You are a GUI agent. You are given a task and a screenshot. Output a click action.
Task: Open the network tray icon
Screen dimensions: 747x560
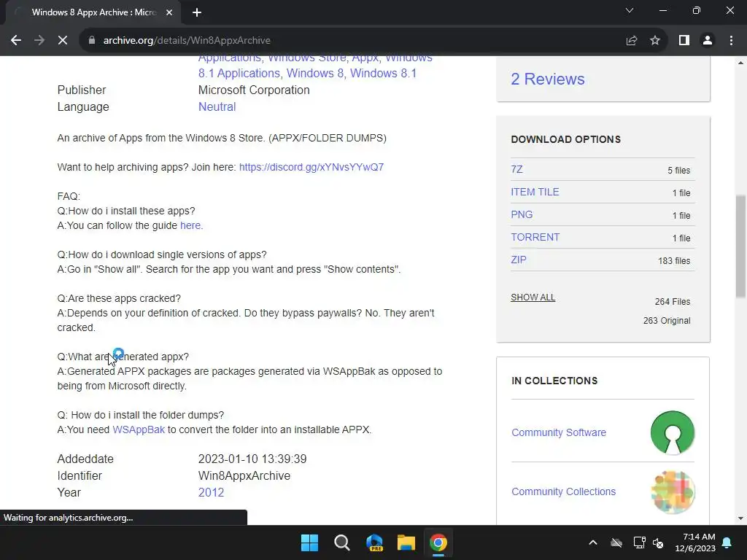click(x=639, y=542)
